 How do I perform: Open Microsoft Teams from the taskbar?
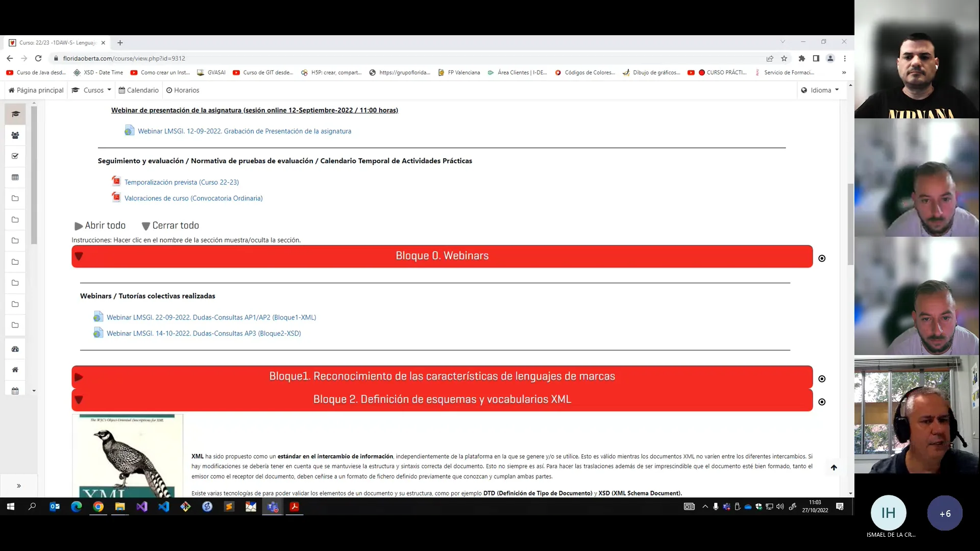pyautogui.click(x=273, y=507)
